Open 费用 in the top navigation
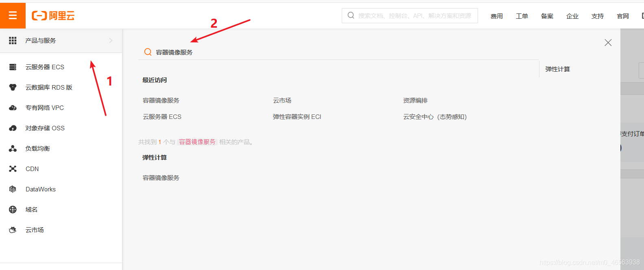 pos(497,16)
